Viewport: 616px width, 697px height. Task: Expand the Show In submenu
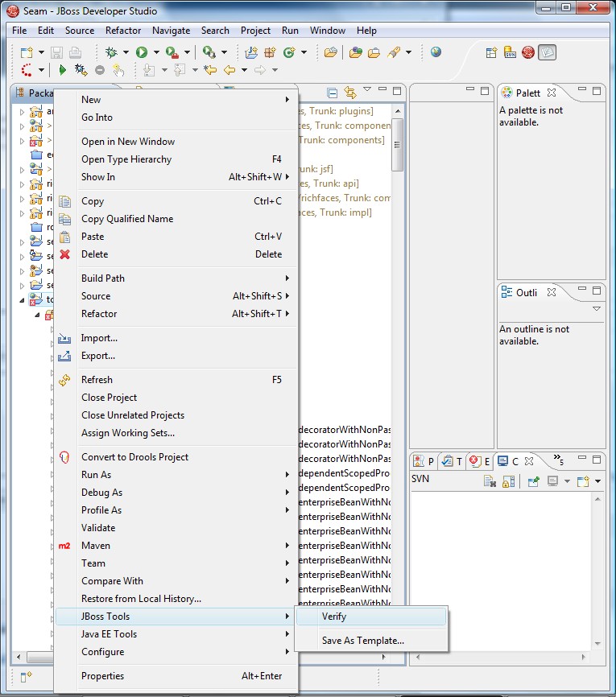(176, 177)
